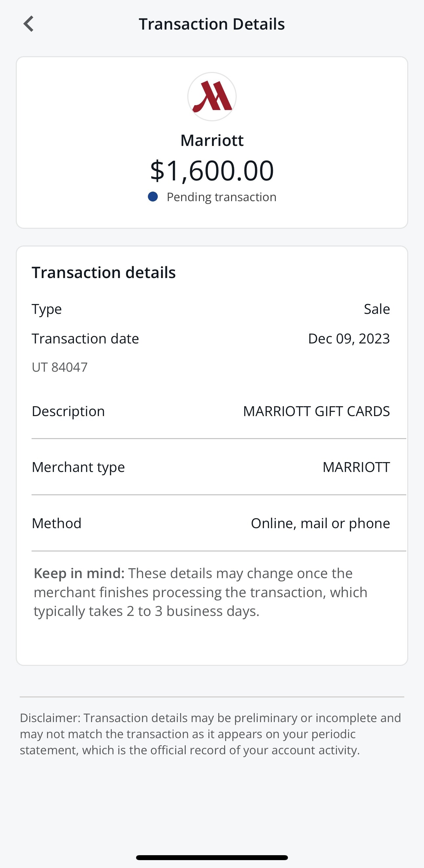This screenshot has height=868, width=424.
Task: Tap the Transaction details section heading
Action: 104,272
